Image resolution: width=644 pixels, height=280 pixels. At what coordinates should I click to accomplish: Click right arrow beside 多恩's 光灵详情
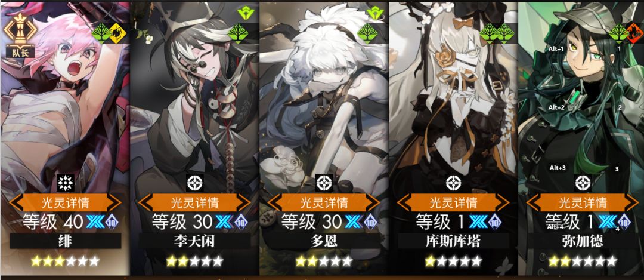[374, 202]
